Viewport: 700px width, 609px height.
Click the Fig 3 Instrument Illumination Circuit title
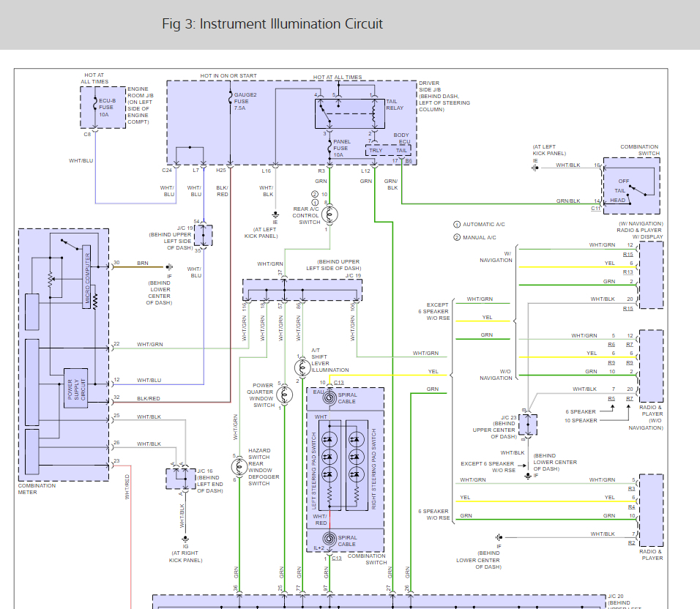tap(272, 24)
